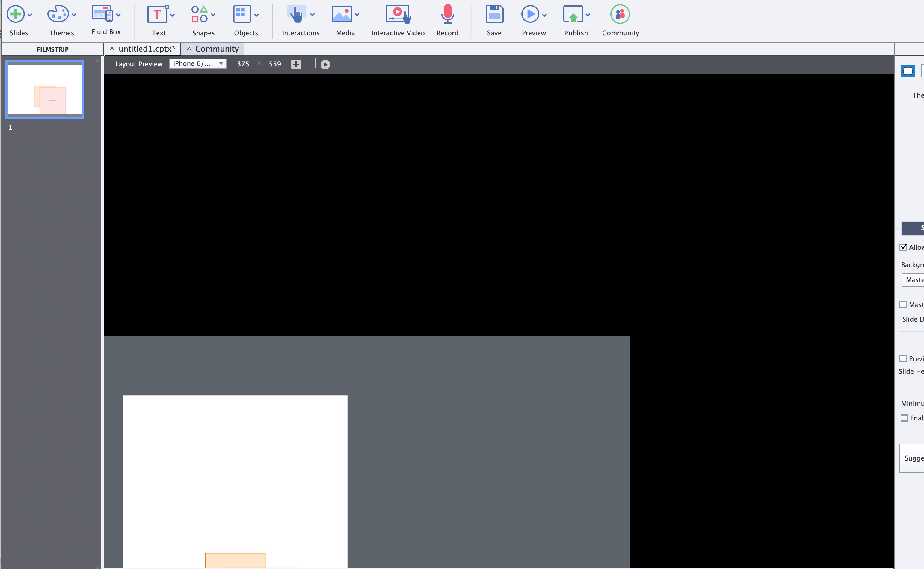Image resolution: width=924 pixels, height=569 pixels.
Task: Expand the Interactions dropdown arrow
Action: (x=312, y=15)
